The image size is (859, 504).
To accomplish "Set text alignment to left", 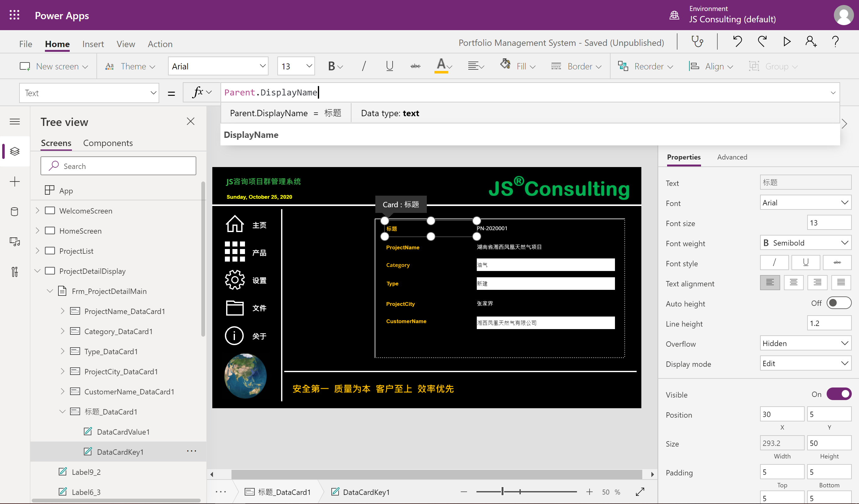I will (770, 283).
